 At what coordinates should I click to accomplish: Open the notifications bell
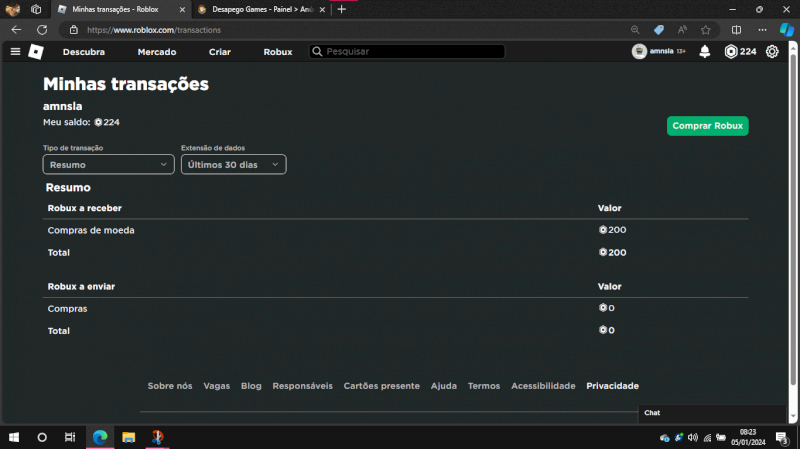pos(705,51)
